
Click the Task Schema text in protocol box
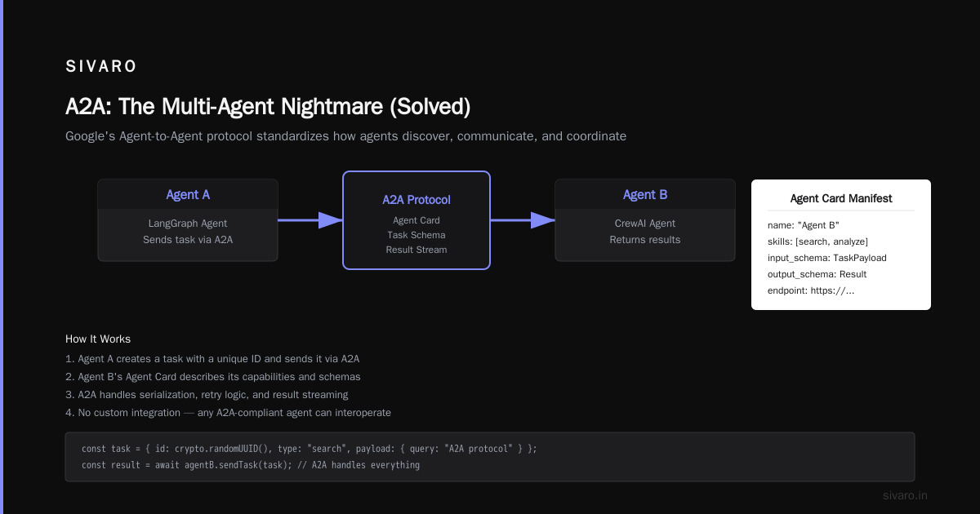[416, 235]
